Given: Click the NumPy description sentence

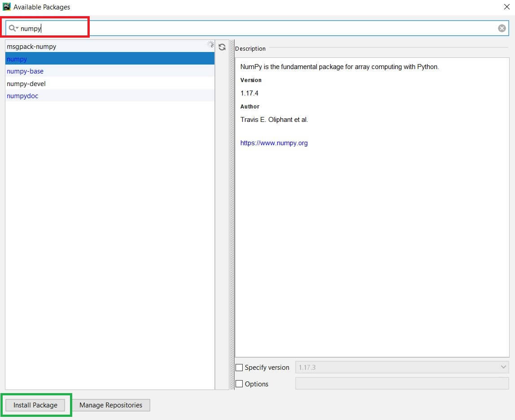Looking at the screenshot, I should pos(339,67).
